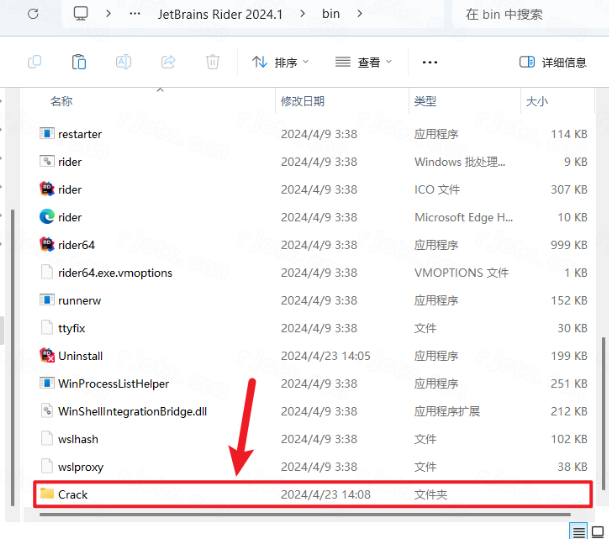Expand chevron after the monitor icon
The width and height of the screenshot is (609, 539).
click(108, 14)
